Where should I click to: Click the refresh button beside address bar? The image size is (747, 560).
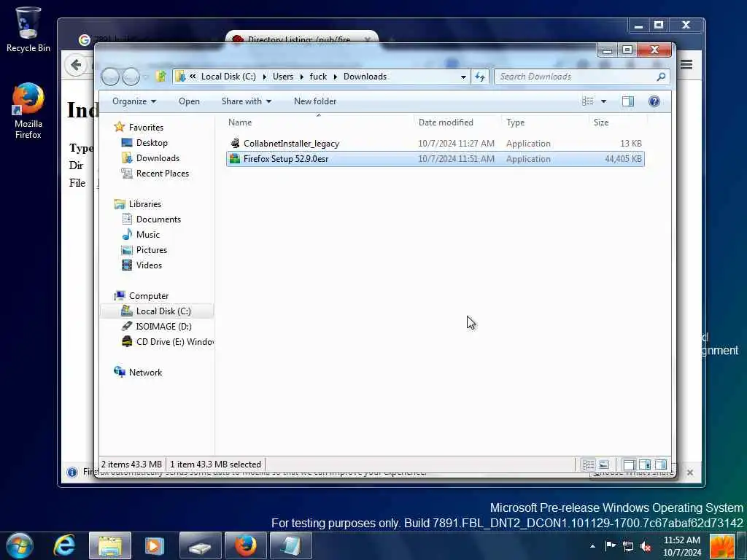click(480, 77)
